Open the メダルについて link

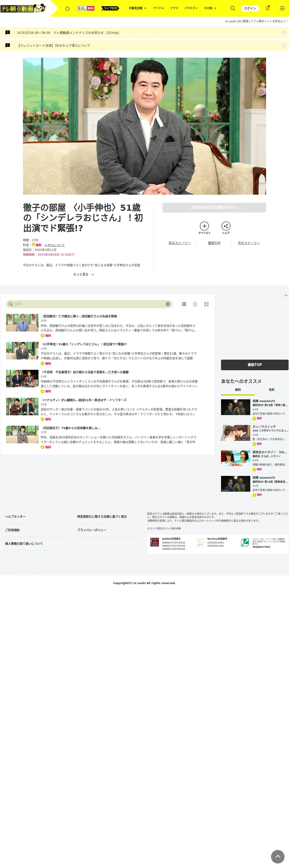54,245
